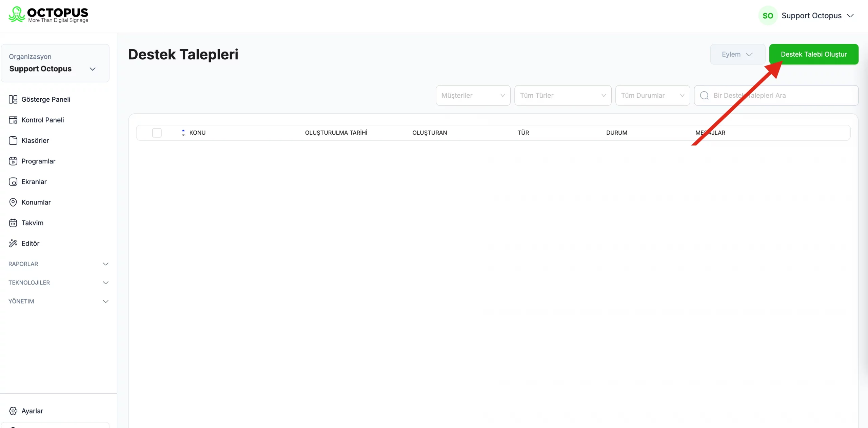The height and width of the screenshot is (428, 868).
Task: Go to Ekranlar menu item
Action: tap(34, 182)
